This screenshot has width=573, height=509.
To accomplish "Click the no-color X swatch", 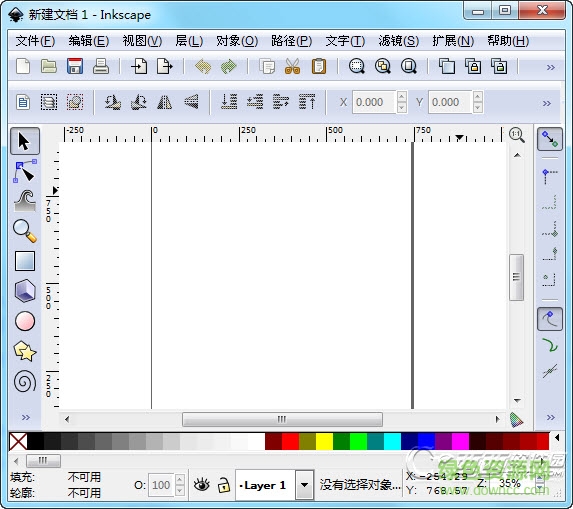I will tap(18, 441).
